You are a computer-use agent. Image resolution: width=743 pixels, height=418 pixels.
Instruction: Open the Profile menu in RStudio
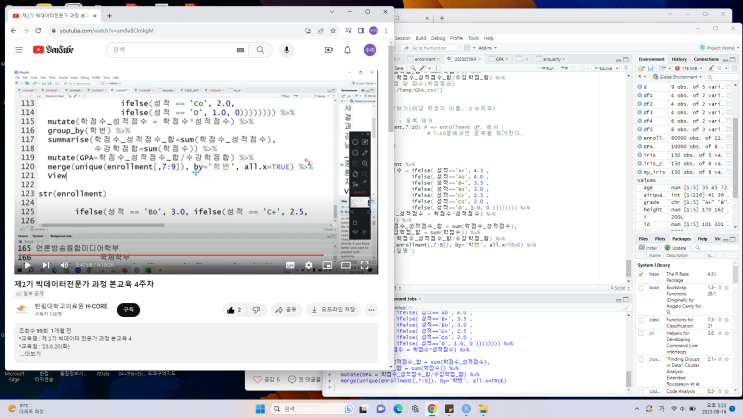[x=456, y=38]
